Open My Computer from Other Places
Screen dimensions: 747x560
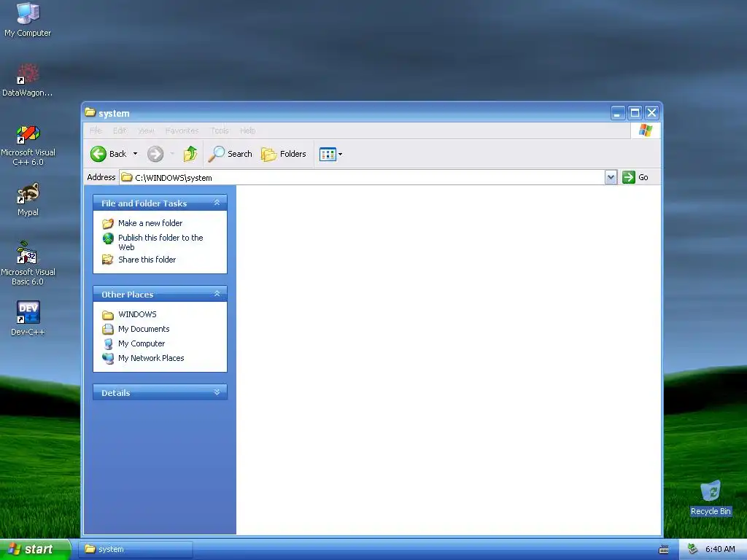133,344
